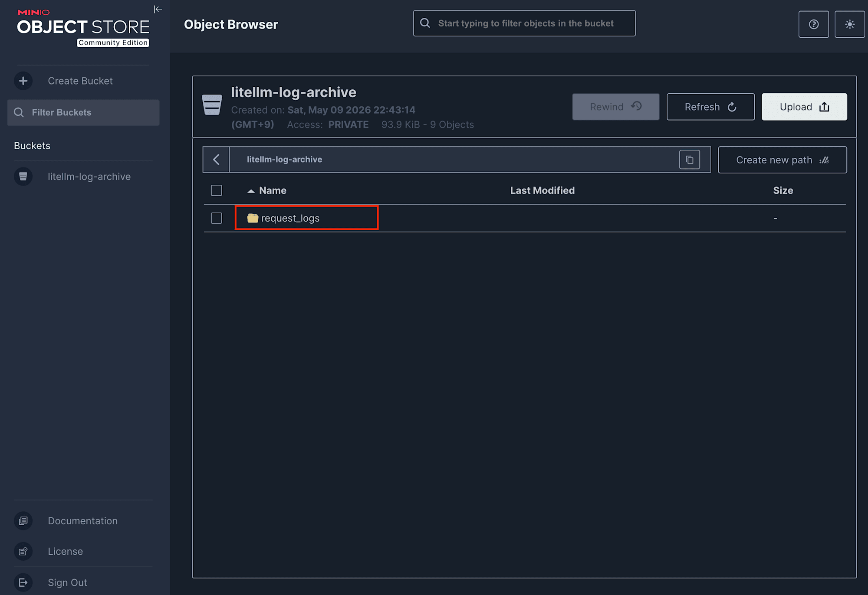Image resolution: width=868 pixels, height=595 pixels.
Task: Focus the object filter search field
Action: [524, 23]
